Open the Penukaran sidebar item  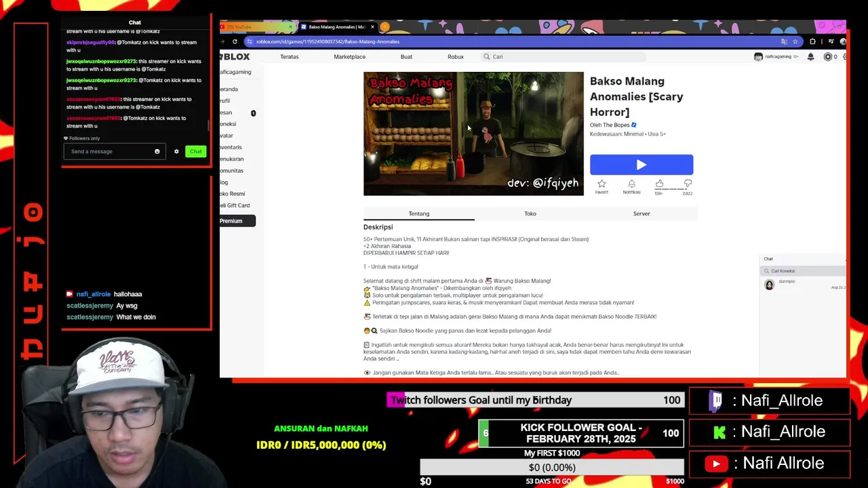tap(231, 159)
